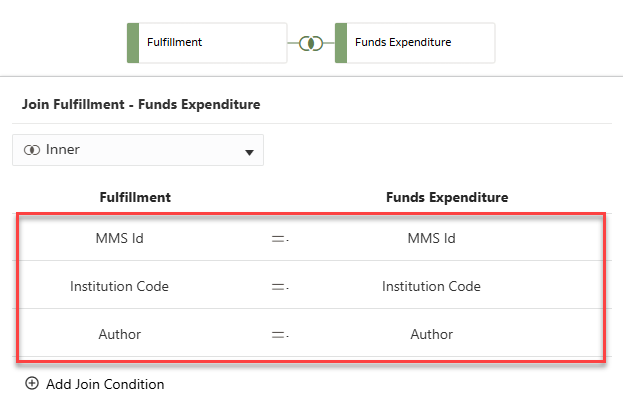Click the join icon between the two datasets
This screenshot has width=623, height=420.
(x=310, y=43)
